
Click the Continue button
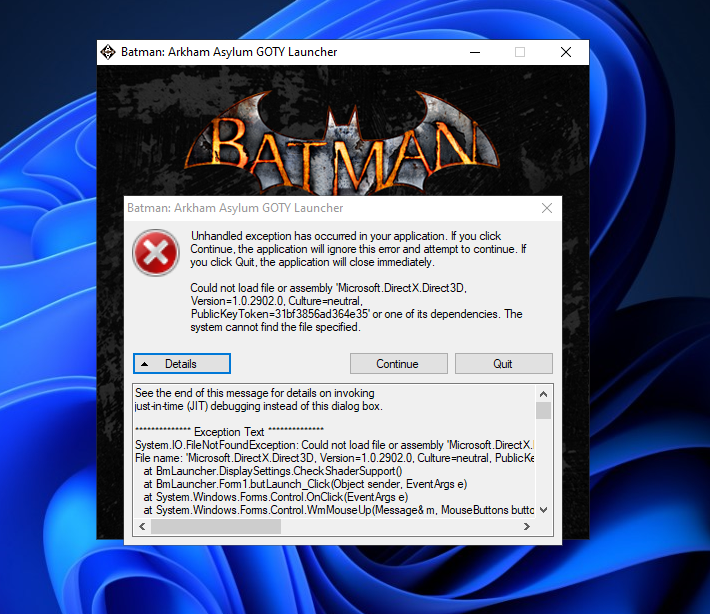point(398,364)
